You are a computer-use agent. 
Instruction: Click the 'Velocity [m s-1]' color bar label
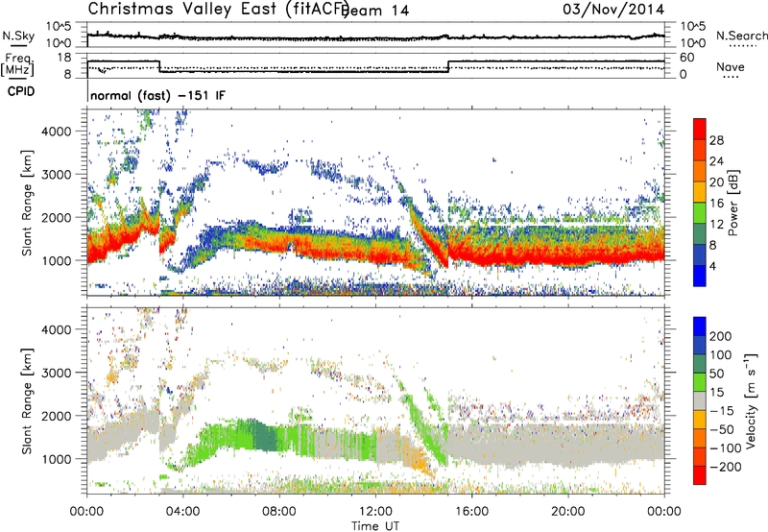[751, 400]
